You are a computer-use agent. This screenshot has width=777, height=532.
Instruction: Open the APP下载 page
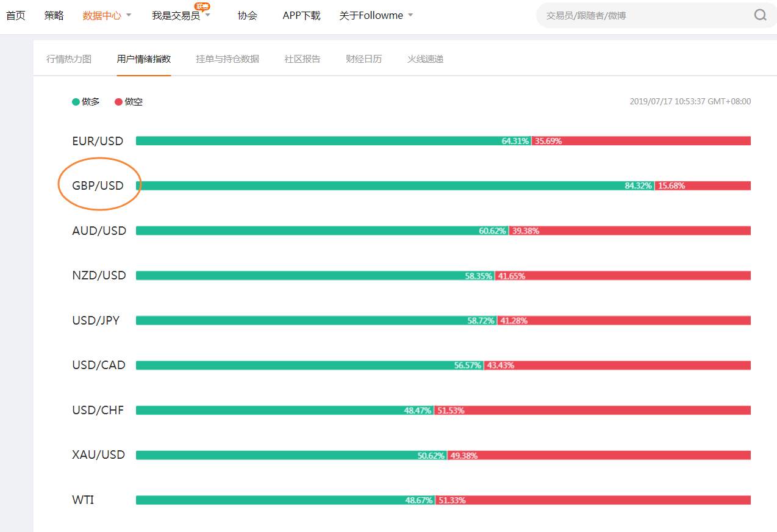[301, 15]
